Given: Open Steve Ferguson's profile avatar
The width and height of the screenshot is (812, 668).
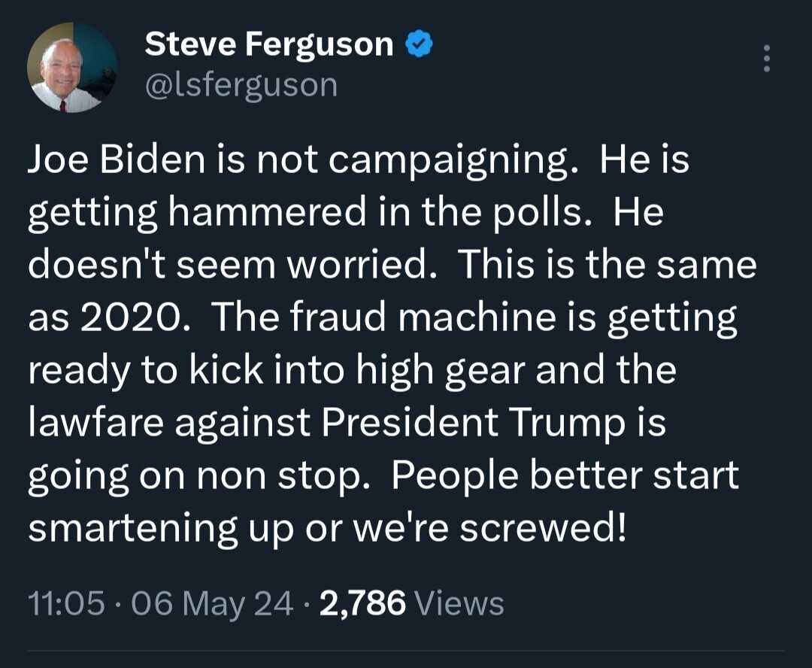Looking at the screenshot, I should [x=72, y=69].
